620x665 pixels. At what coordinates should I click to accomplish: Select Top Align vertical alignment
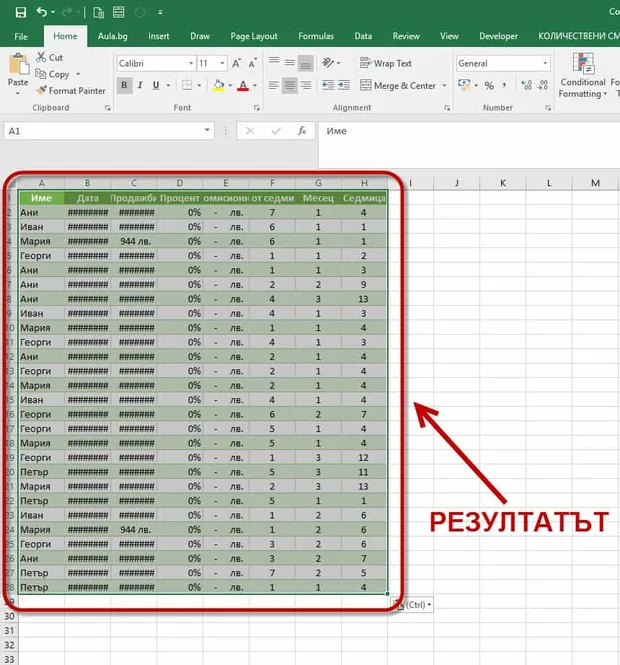pyautogui.click(x=274, y=61)
